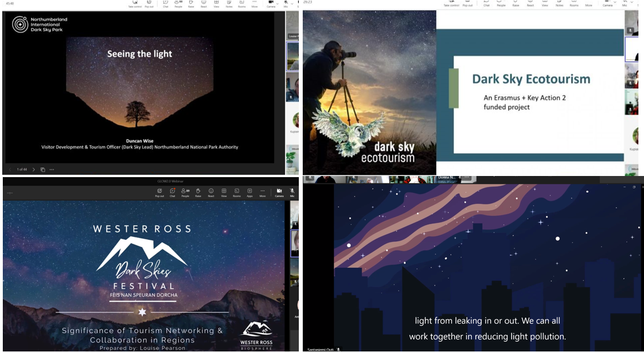Select the highlighted participant video in GLOW2.0 Webinar

[294, 243]
